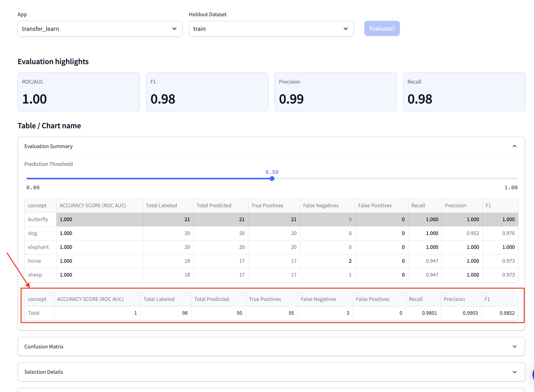Click the Evaluation Summary title text

49,146
